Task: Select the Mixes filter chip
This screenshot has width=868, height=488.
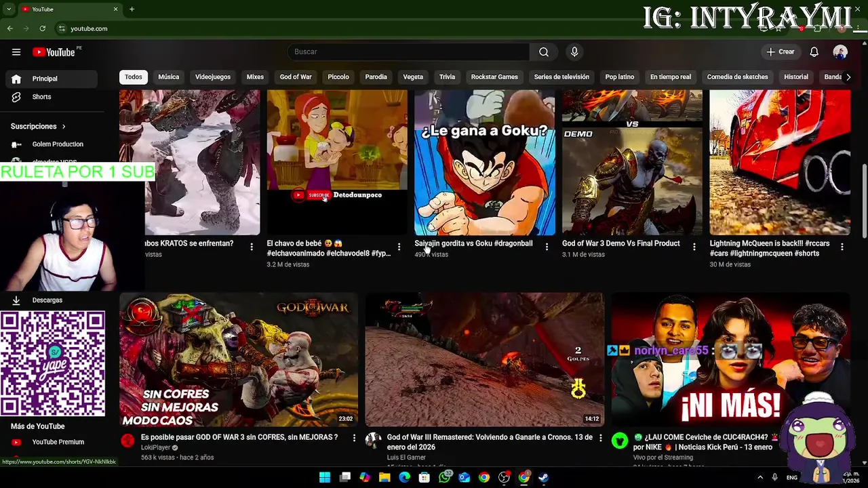Action: click(255, 77)
